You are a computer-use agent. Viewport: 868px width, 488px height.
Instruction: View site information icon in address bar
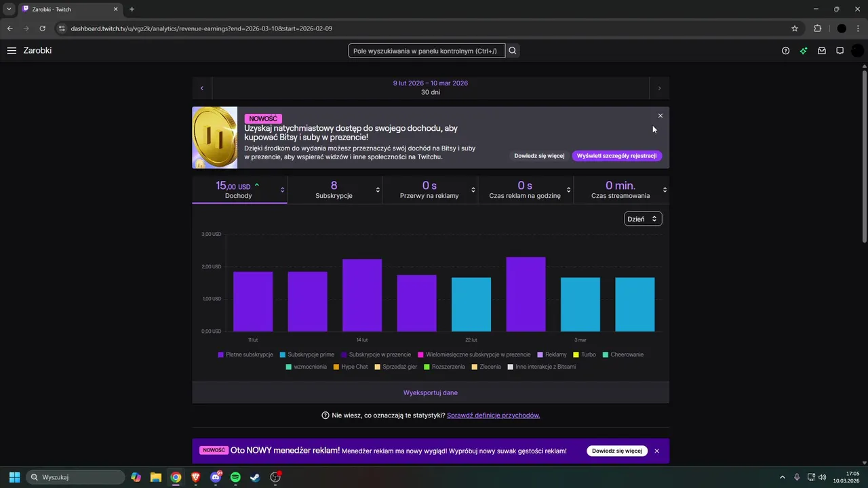tap(62, 28)
